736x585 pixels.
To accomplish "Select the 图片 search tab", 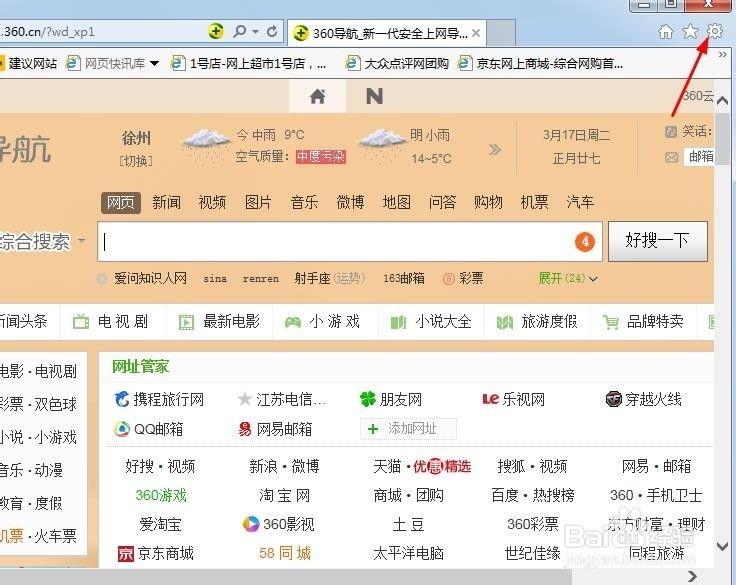I will (258, 202).
